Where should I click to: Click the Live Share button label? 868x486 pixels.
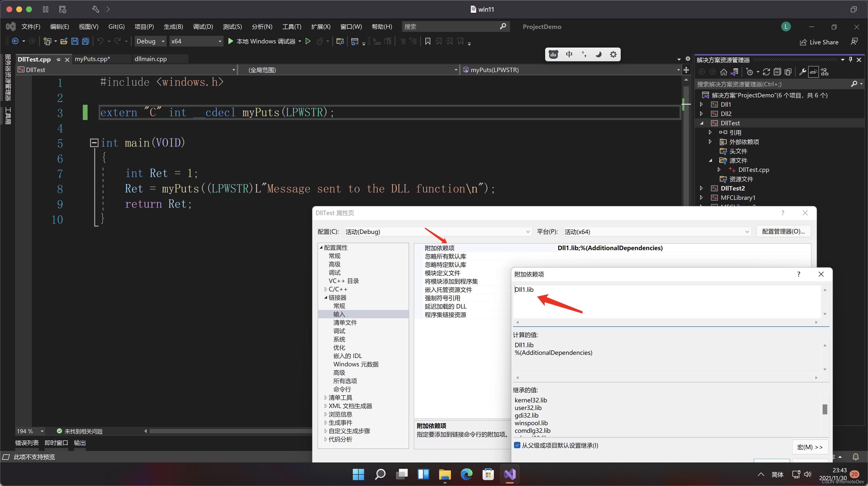coord(824,42)
